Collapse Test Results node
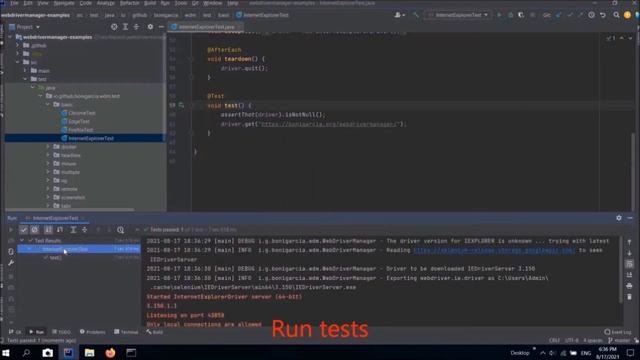The height and width of the screenshot is (360, 640). (22, 240)
